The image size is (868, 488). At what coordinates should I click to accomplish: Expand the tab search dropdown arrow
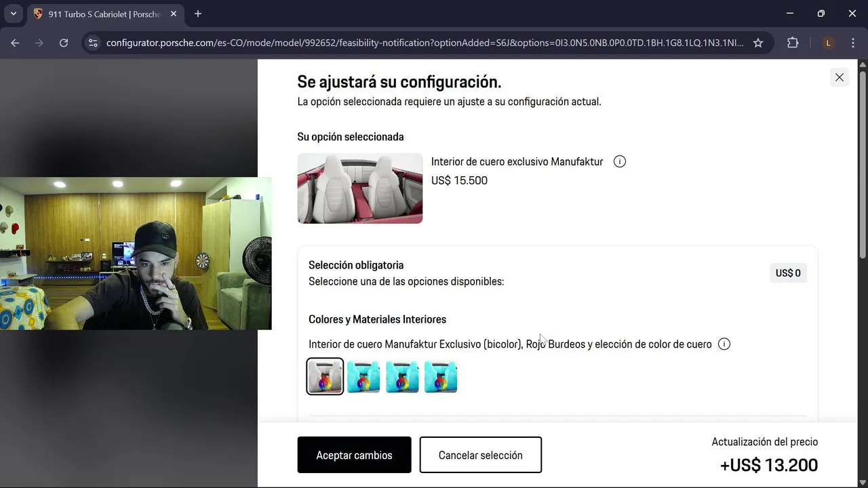pyautogui.click(x=13, y=14)
